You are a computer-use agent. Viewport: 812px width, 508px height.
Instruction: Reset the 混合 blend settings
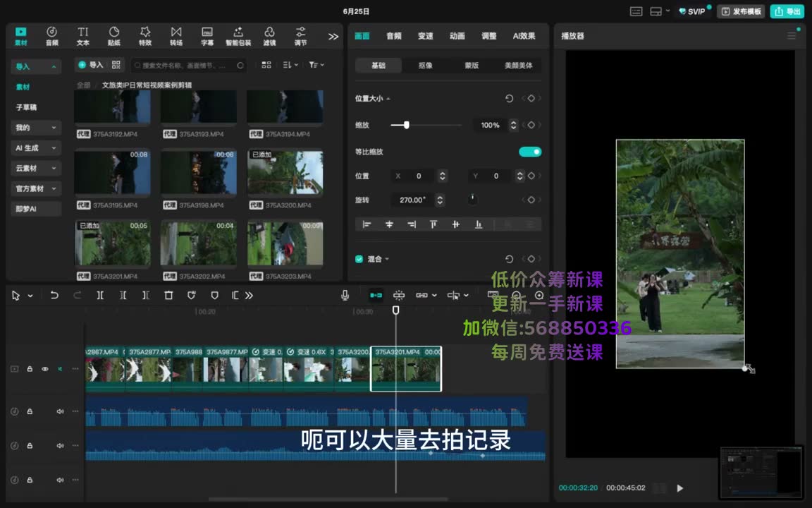tap(509, 259)
